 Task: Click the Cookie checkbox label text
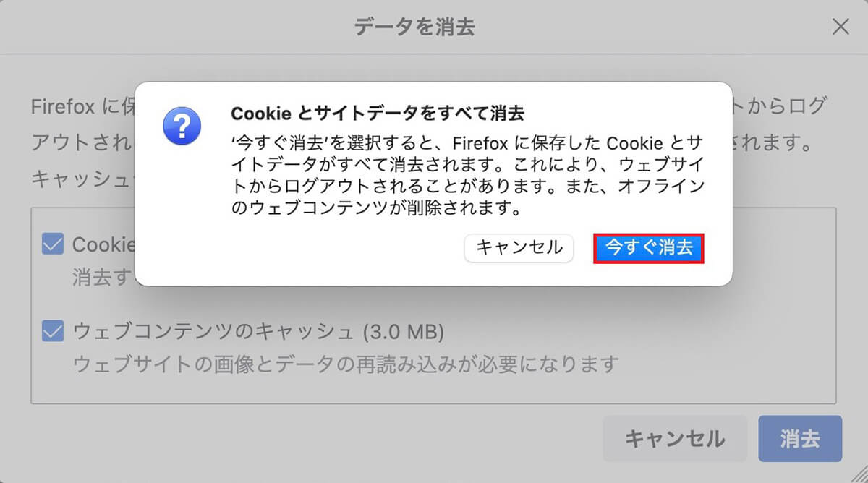pyautogui.click(x=103, y=244)
